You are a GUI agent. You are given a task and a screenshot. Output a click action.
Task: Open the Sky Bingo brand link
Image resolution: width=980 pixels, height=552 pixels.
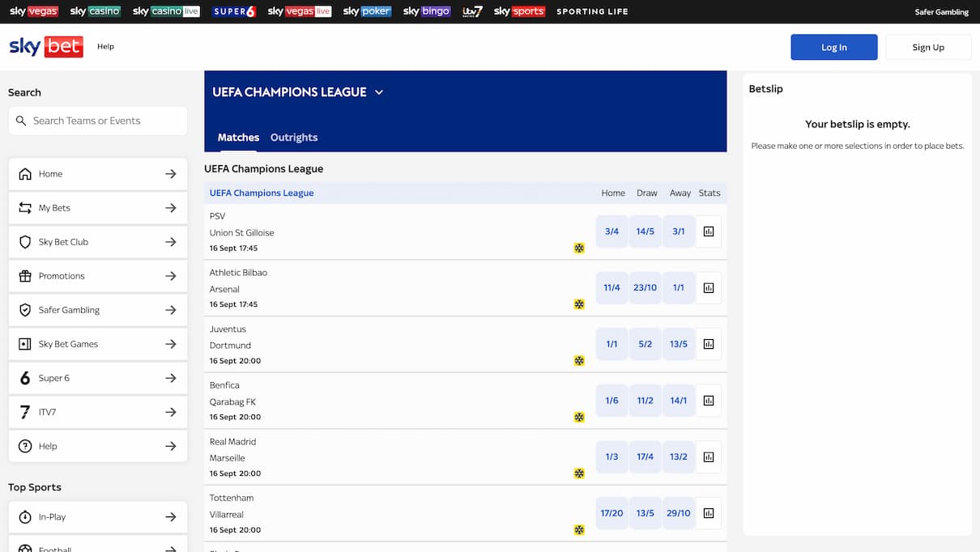(x=426, y=11)
